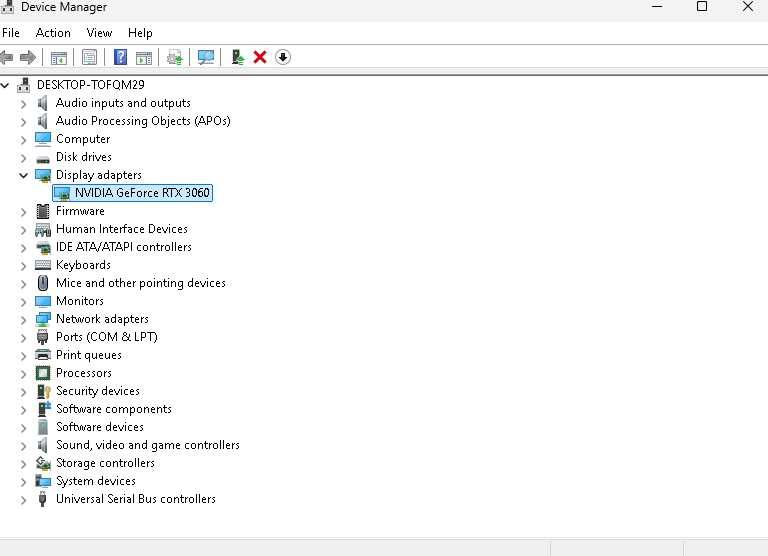Expand Audio inputs and outputs
Viewport: 768px width, 556px height.
pyautogui.click(x=23, y=103)
